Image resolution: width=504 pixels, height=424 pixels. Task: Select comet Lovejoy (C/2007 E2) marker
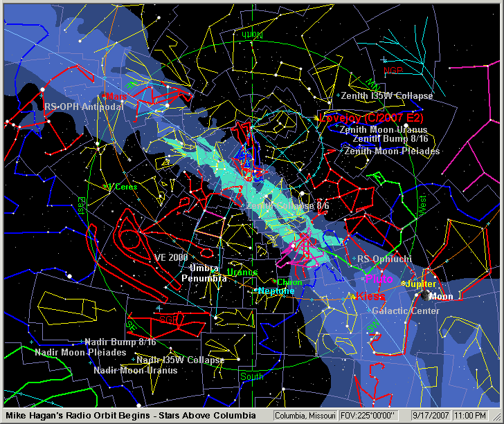[x=317, y=118]
